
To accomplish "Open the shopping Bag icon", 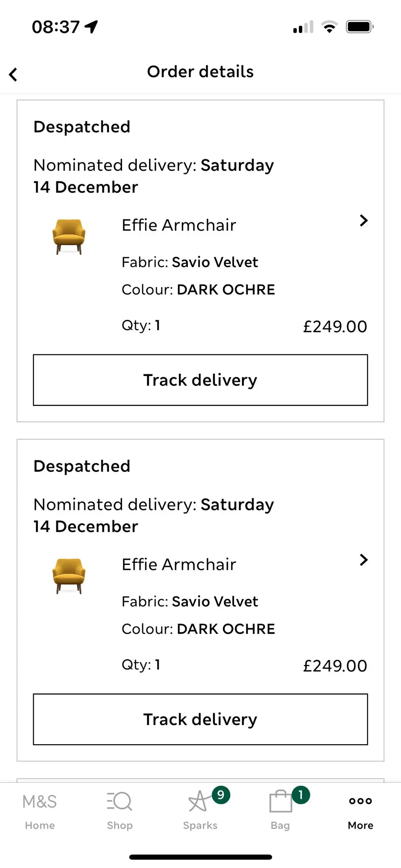I will [280, 802].
